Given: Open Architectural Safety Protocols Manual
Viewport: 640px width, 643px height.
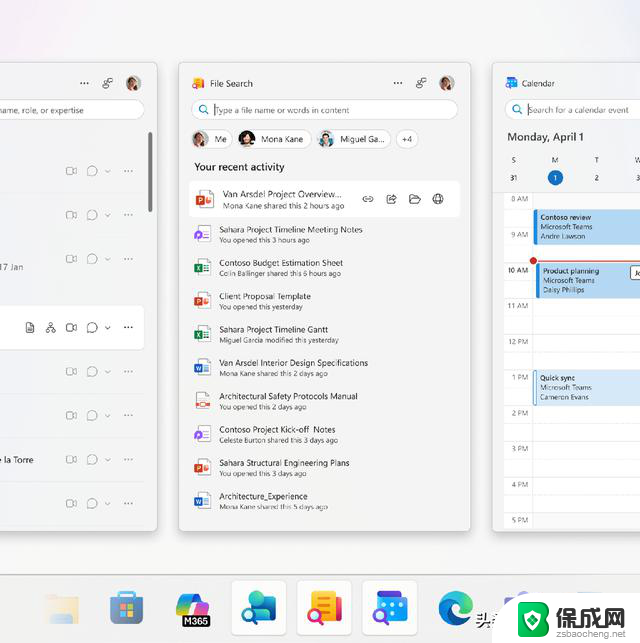Looking at the screenshot, I should pos(324,401).
